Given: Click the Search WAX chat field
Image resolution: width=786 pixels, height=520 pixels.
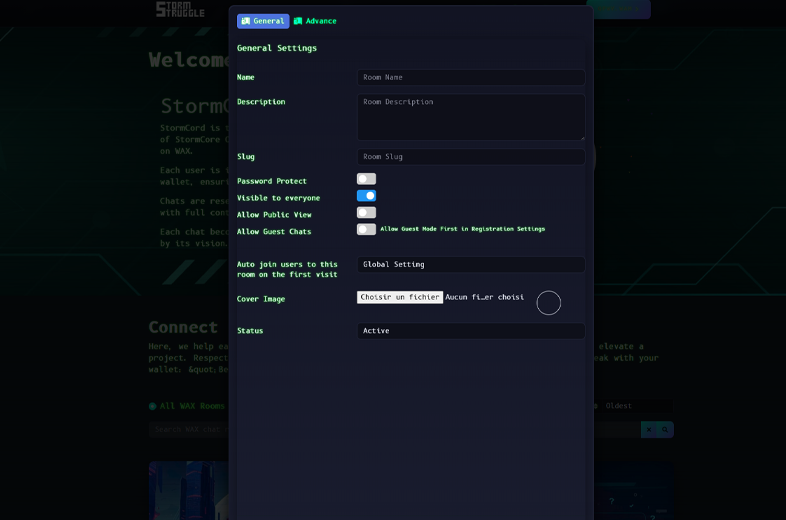Looking at the screenshot, I should (190, 430).
